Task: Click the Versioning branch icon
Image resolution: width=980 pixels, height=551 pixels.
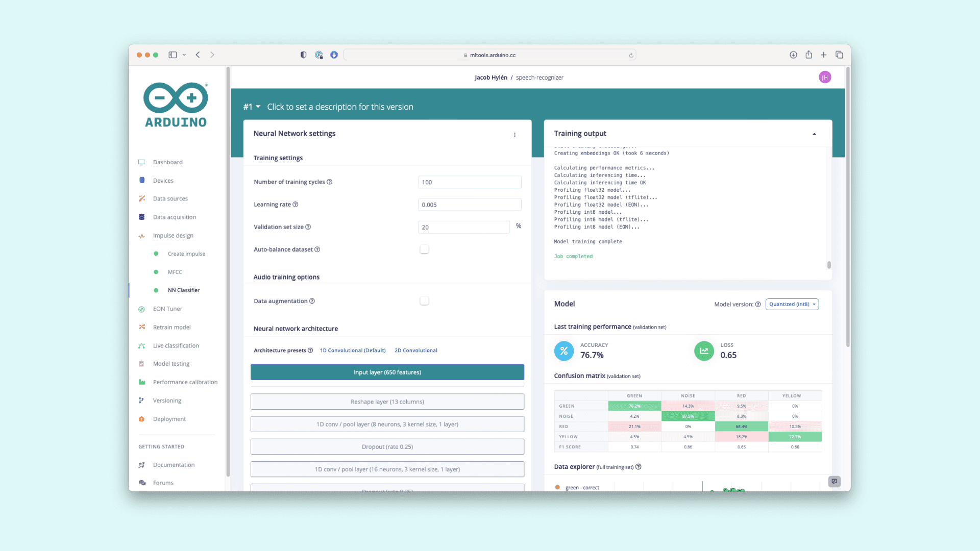Action: pyautogui.click(x=141, y=400)
